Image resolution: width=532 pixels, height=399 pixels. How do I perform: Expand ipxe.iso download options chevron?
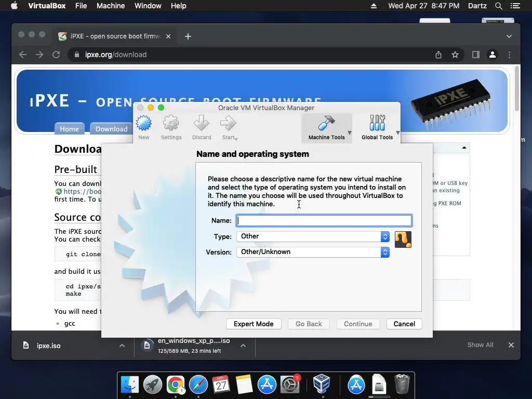tap(122, 345)
